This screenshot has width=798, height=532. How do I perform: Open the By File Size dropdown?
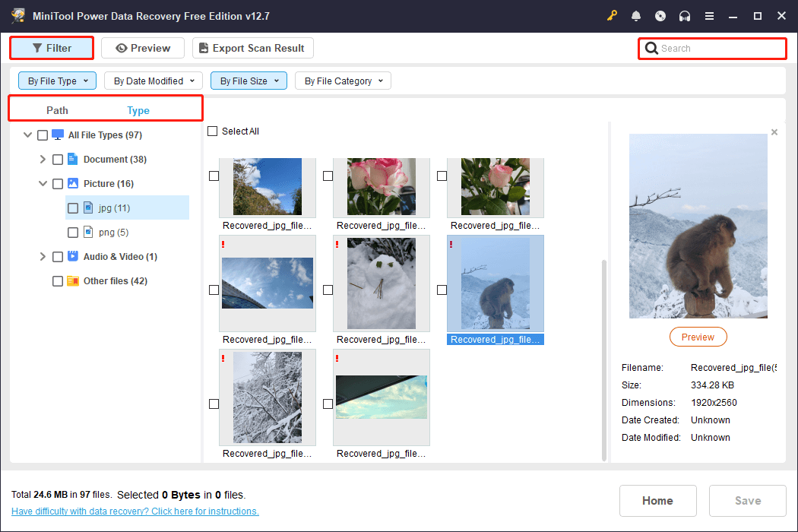249,81
